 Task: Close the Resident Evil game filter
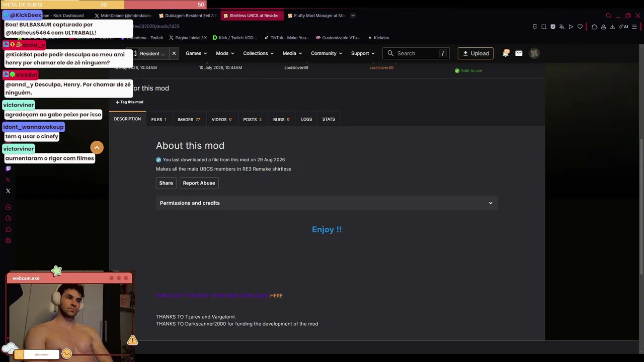point(174,53)
